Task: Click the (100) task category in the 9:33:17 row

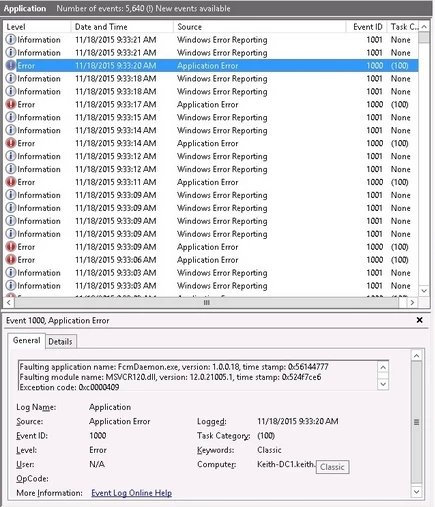Action: tap(399, 104)
